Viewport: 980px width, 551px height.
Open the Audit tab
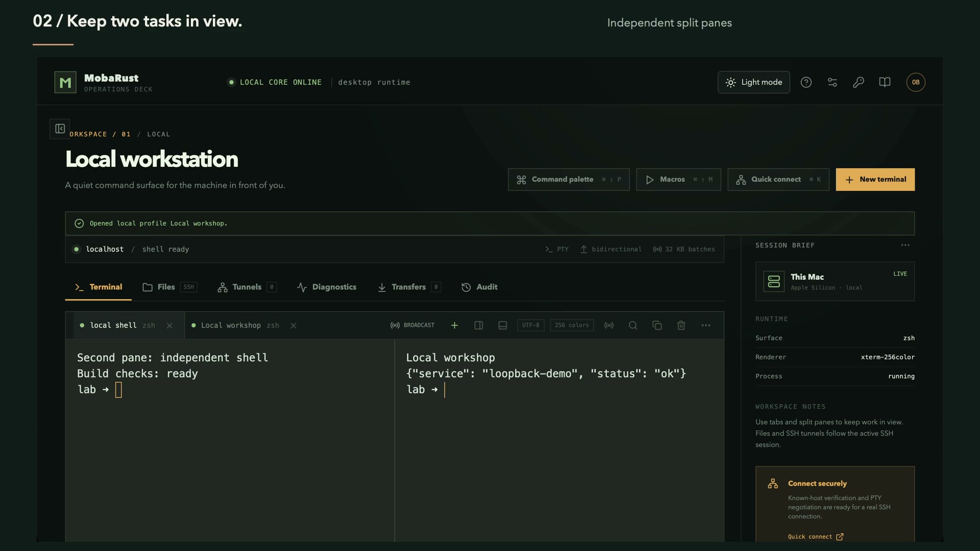click(480, 287)
